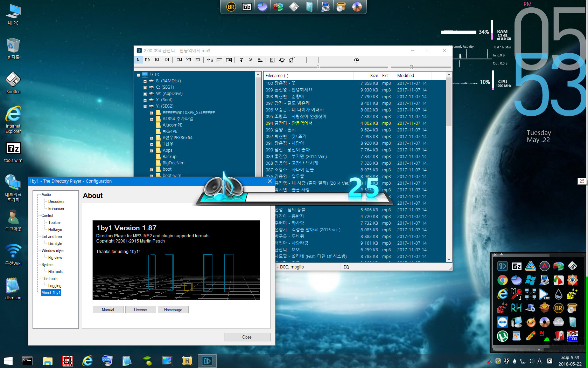Screen dimensions: 588x368
Task: Select the BigTreeNim folder in tree
Action: pos(173,163)
